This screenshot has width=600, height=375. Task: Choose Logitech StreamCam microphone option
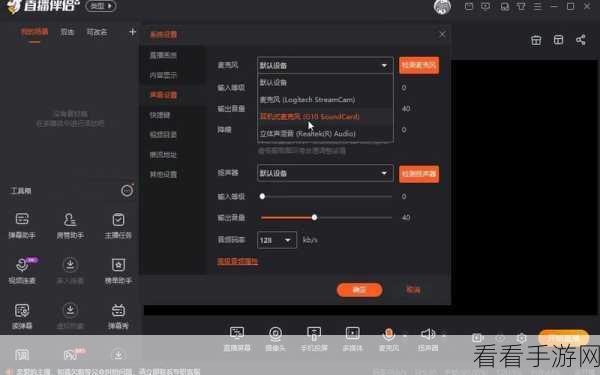325,99
